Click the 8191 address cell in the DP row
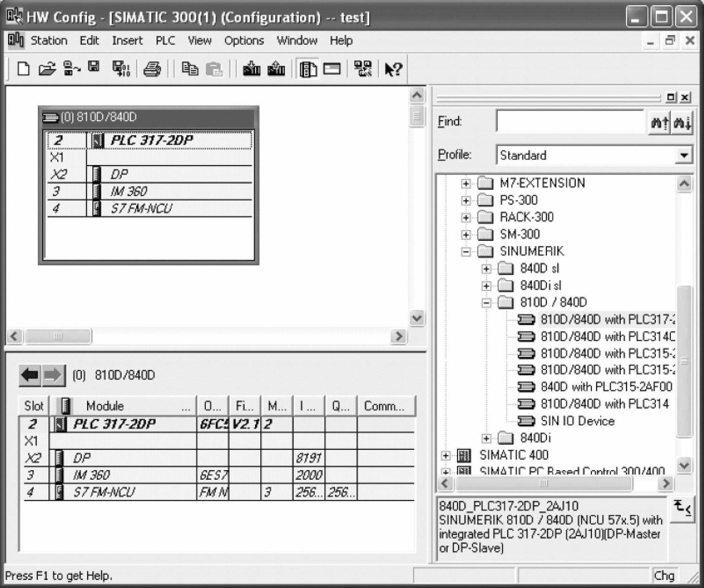 [308, 458]
